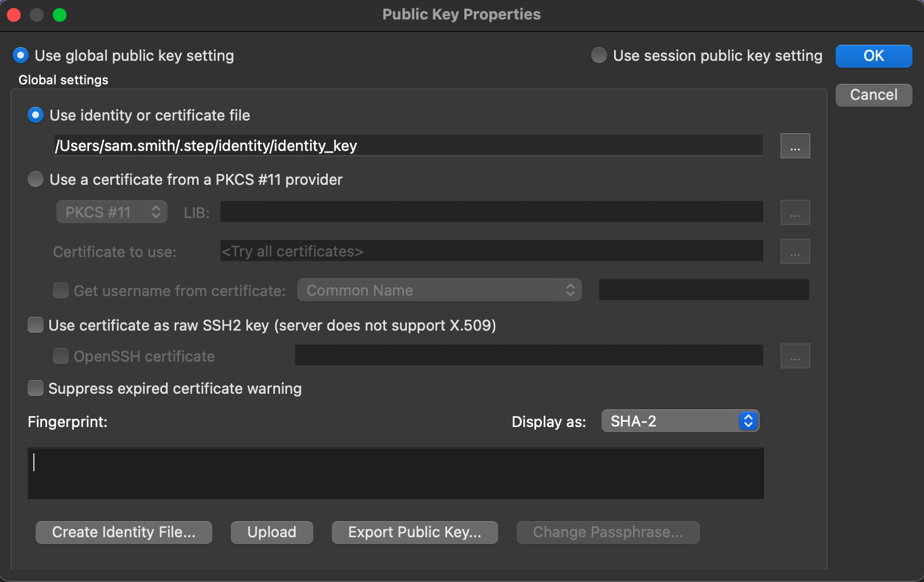Select PKCS #11 provider certificate option
Image resolution: width=924 pixels, height=582 pixels.
[36, 180]
